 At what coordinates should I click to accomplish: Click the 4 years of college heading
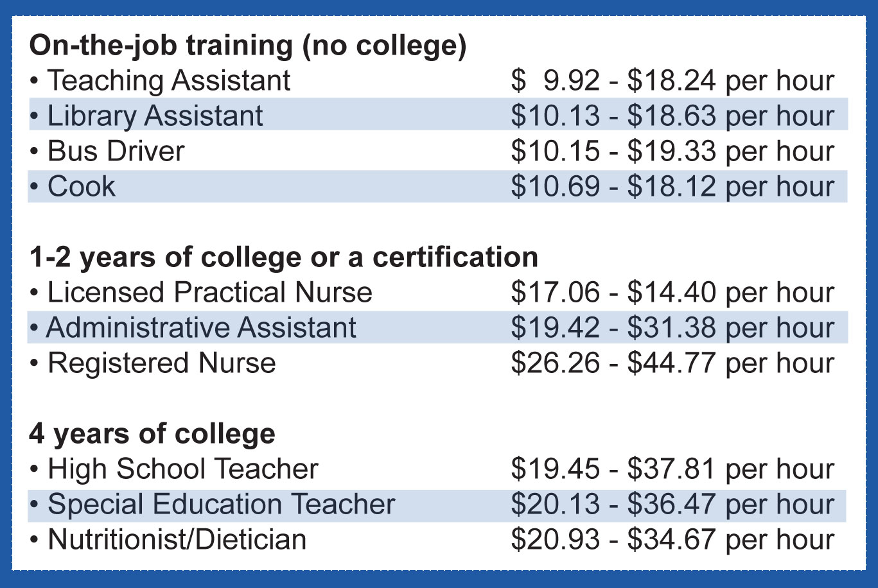tap(152, 434)
